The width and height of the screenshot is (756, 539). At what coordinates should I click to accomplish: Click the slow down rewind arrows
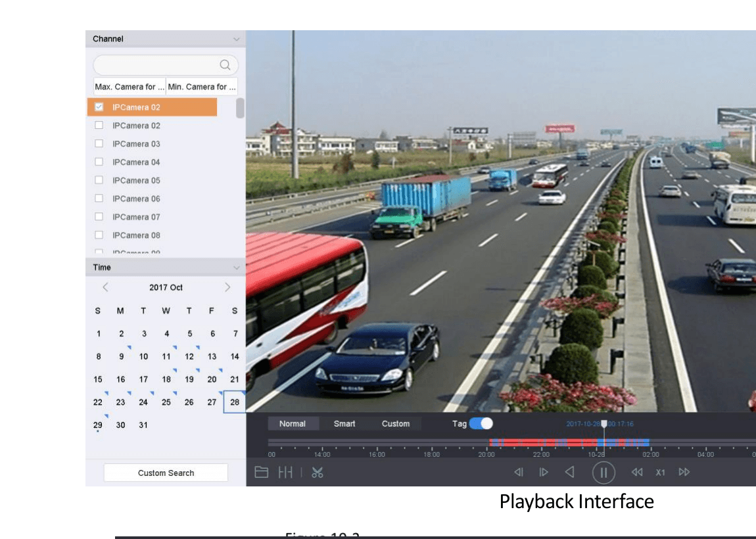tap(637, 472)
